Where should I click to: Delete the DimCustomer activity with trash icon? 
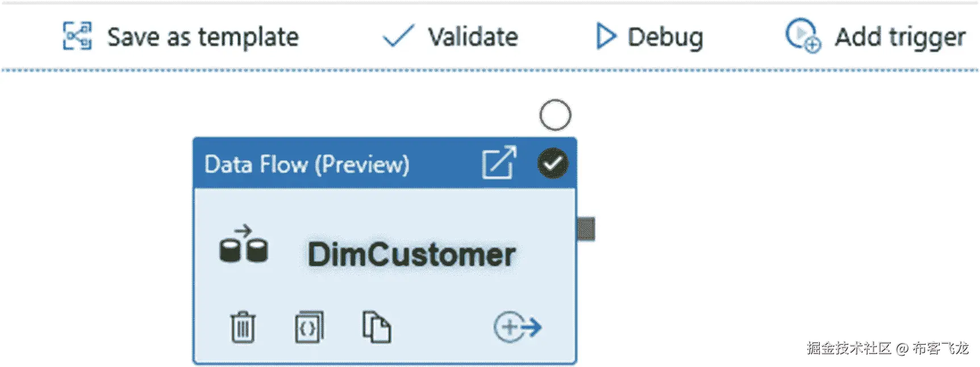[243, 327]
